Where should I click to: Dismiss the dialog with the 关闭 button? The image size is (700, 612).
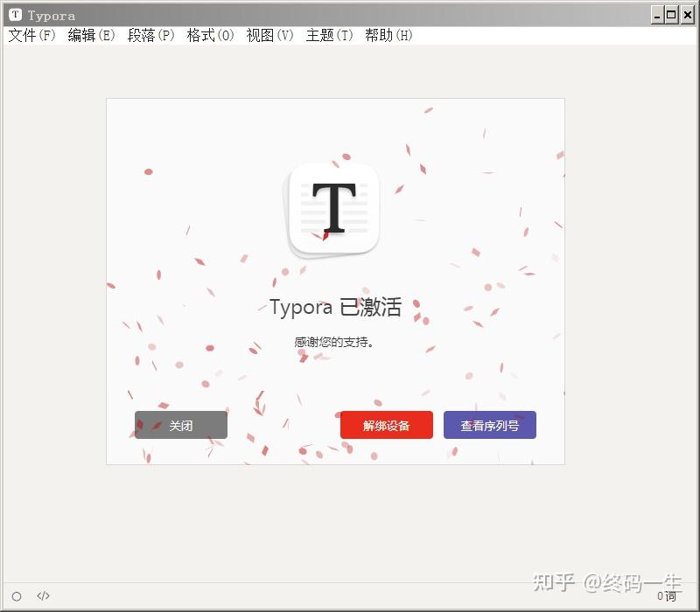click(180, 425)
